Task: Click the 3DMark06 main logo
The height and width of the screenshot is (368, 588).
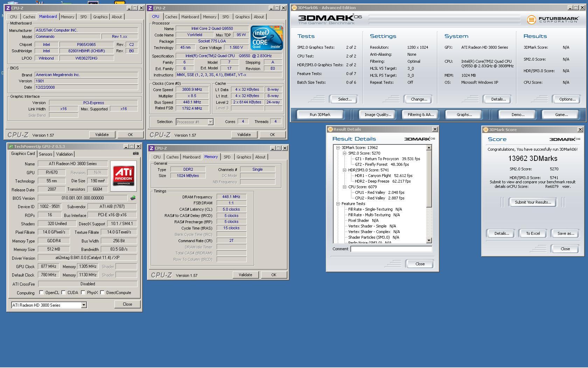Action: 330,19
